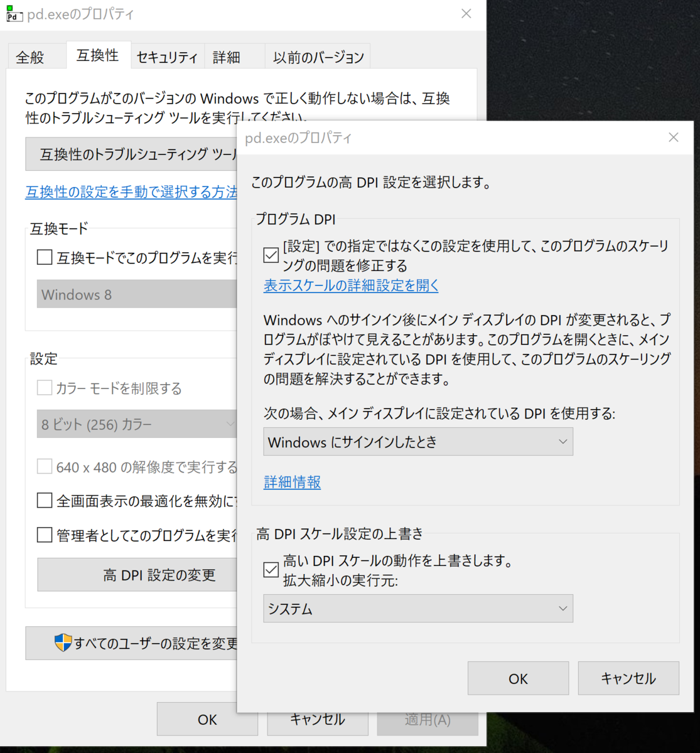This screenshot has height=753, width=700.
Task: Click OK in the high DPI dialog
Action: (518, 678)
